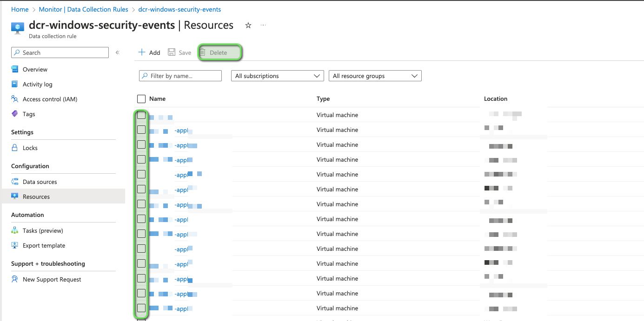Viewport: 644px width, 321px height.
Task: Click the 'Data collection rule' subtitle
Action: pyautogui.click(x=53, y=36)
